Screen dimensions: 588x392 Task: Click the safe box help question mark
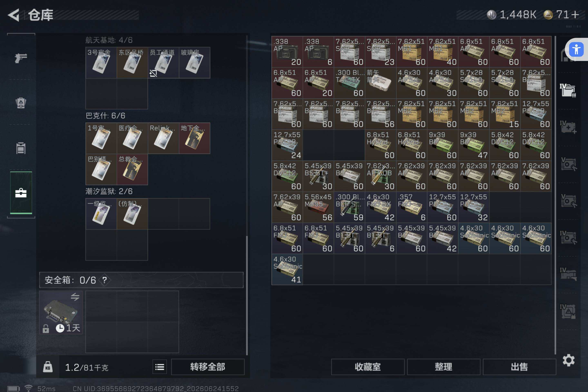105,280
